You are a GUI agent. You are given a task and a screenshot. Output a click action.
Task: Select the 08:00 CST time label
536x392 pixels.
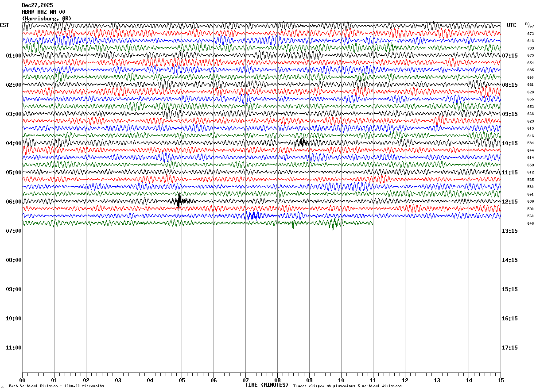14,260
